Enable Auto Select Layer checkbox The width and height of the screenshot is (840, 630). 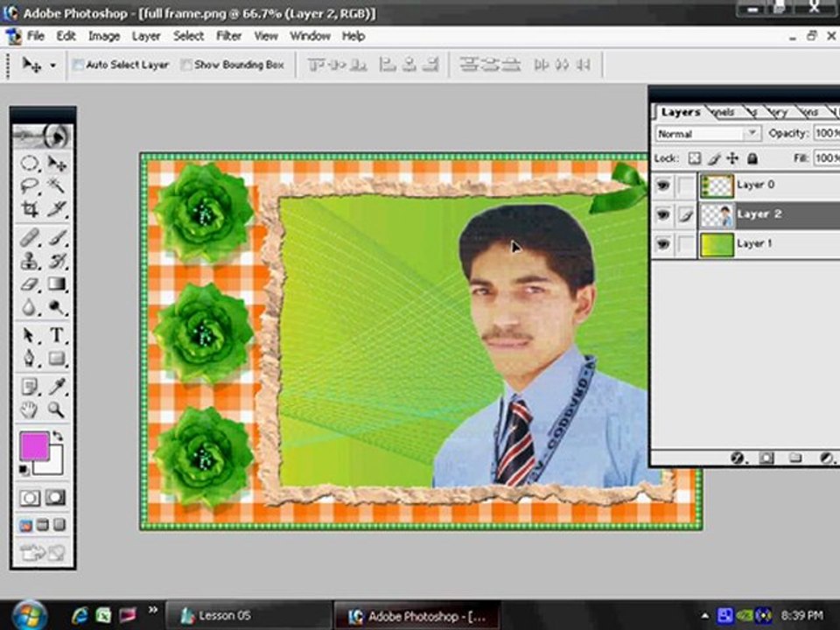(78, 65)
